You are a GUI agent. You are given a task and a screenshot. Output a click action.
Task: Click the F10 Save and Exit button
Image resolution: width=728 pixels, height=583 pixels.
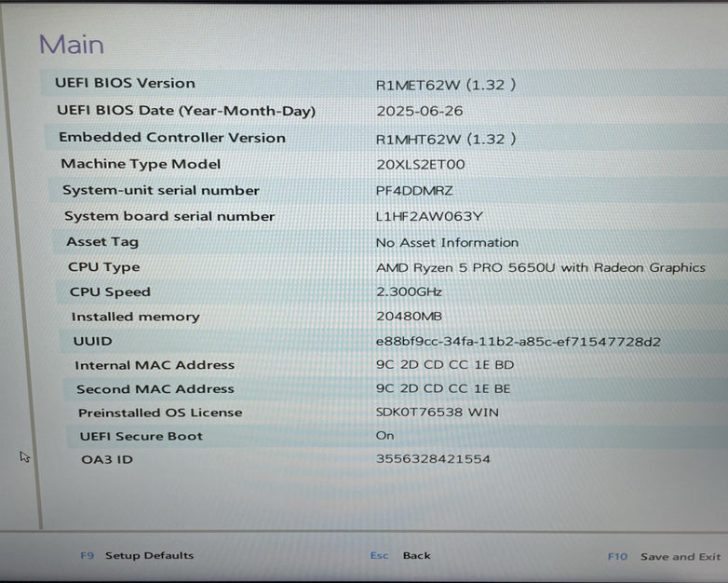click(664, 557)
